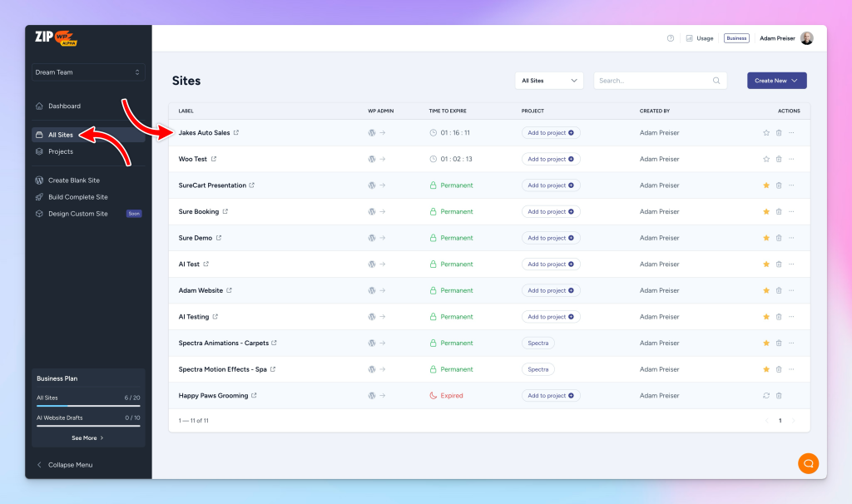Image resolution: width=852 pixels, height=504 pixels.
Task: Open external link icon beside Sure Booking
Action: coord(225,211)
